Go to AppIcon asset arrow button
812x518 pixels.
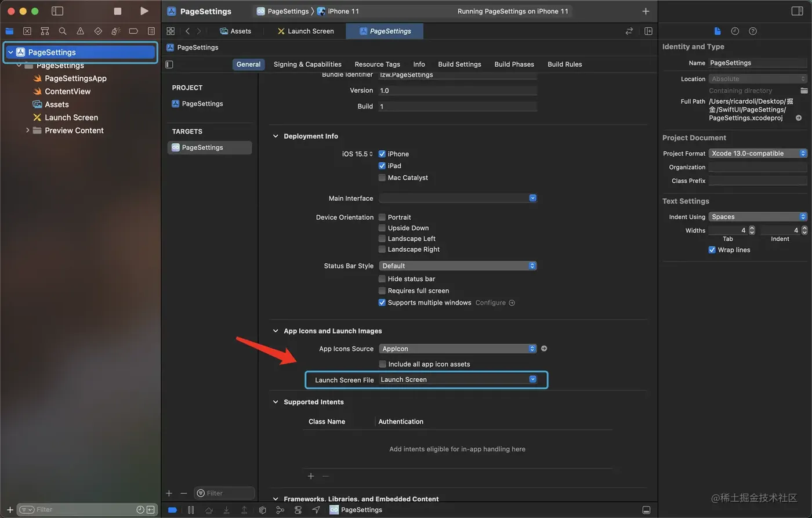click(544, 349)
